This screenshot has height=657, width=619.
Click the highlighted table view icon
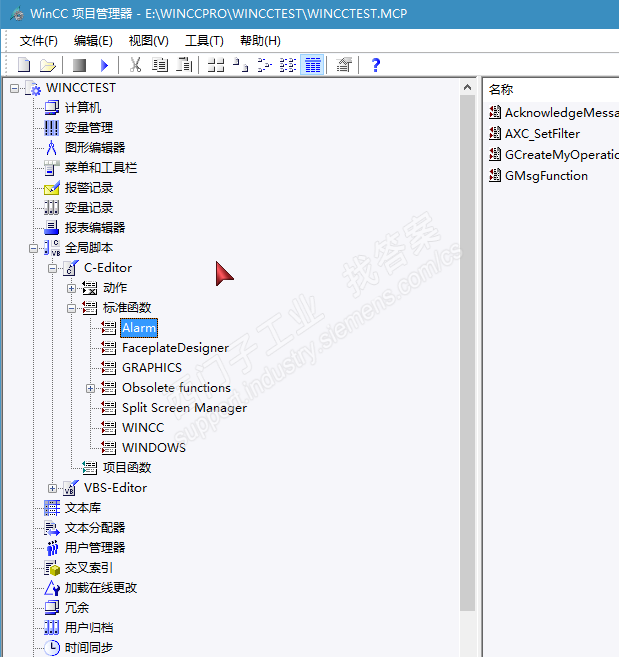coord(313,65)
